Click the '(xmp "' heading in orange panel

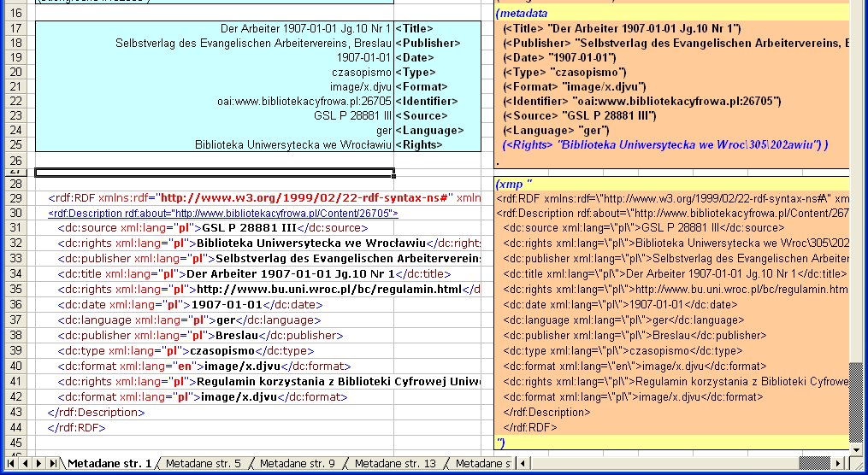point(514,185)
